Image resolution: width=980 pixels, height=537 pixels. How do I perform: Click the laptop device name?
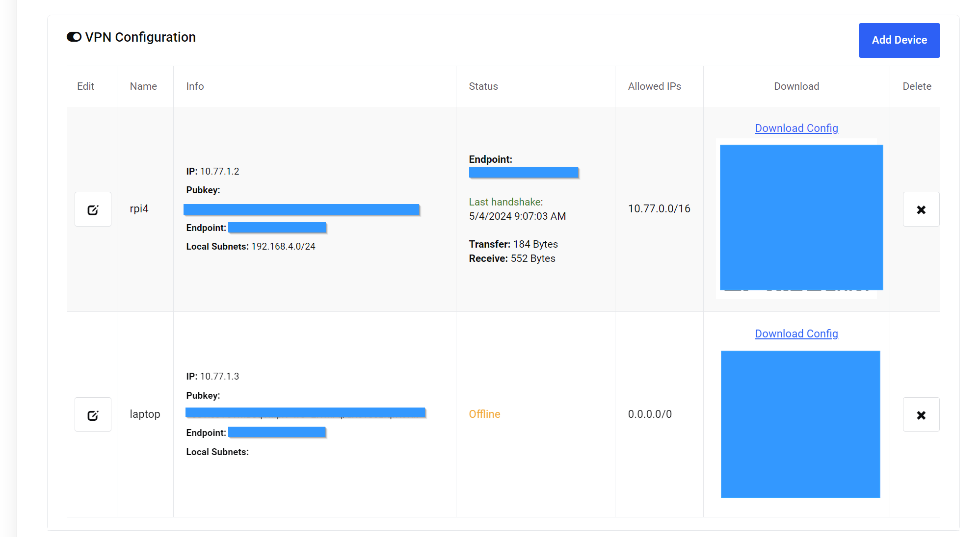(x=145, y=414)
